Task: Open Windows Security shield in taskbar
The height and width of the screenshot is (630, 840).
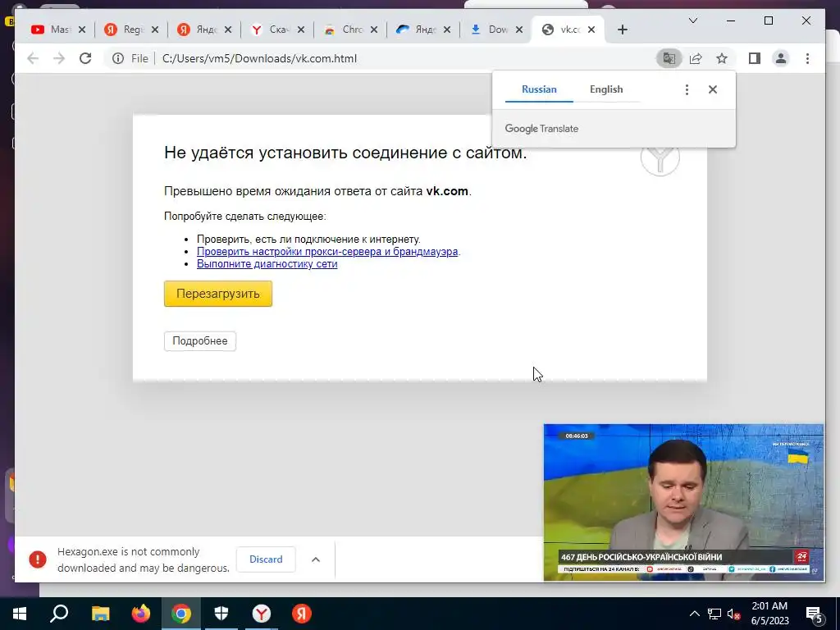Action: click(221, 614)
